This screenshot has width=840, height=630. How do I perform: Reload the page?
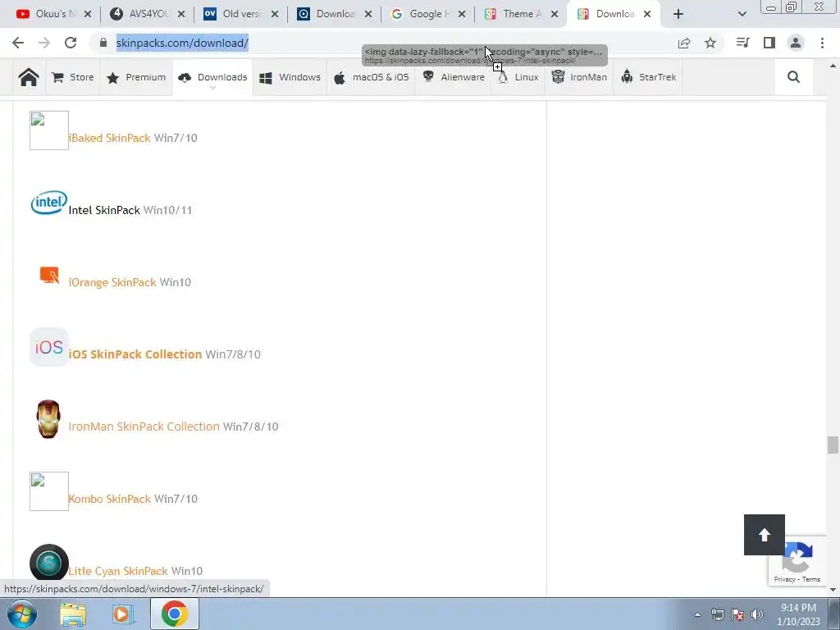point(71,43)
